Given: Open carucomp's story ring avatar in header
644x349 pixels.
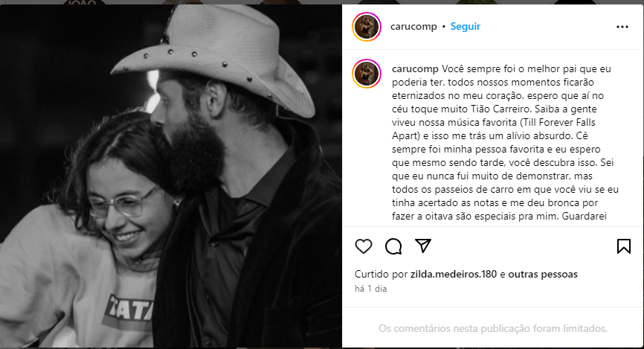Looking at the screenshot, I should pyautogui.click(x=367, y=27).
